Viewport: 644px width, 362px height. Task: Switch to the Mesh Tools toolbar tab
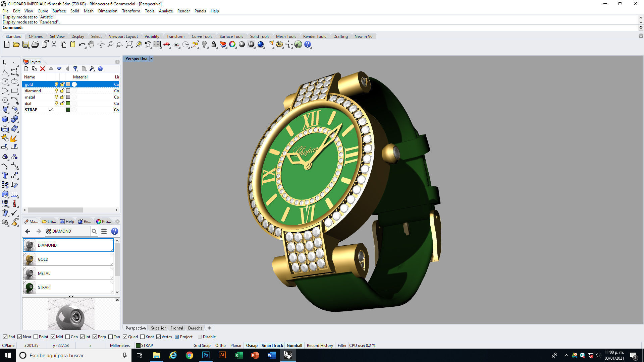(286, 37)
